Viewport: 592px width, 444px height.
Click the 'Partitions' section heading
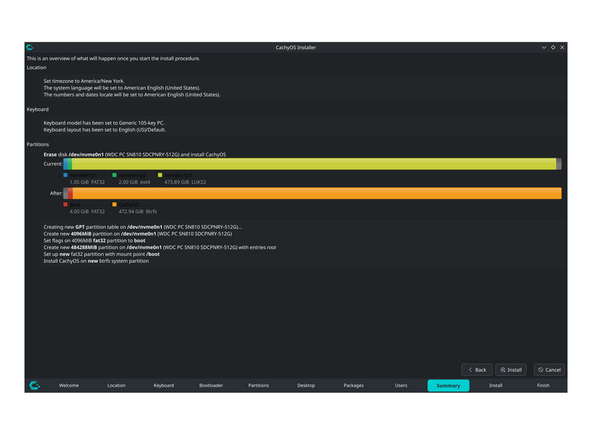click(x=38, y=144)
